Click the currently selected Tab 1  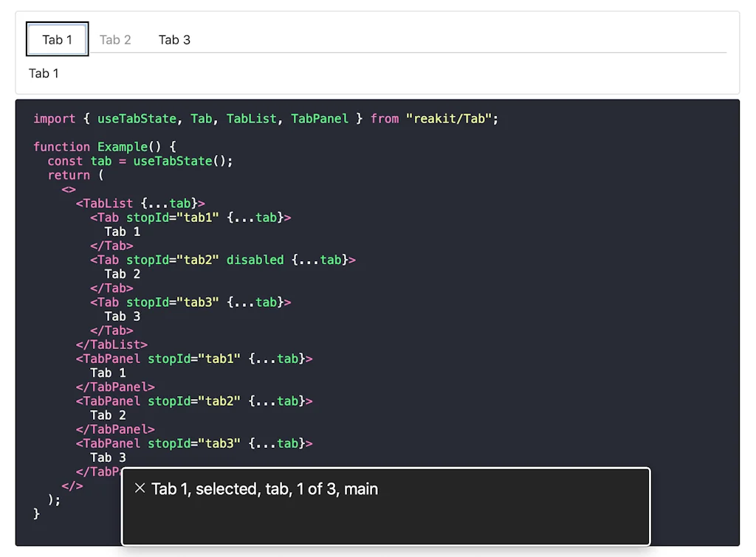[57, 39]
